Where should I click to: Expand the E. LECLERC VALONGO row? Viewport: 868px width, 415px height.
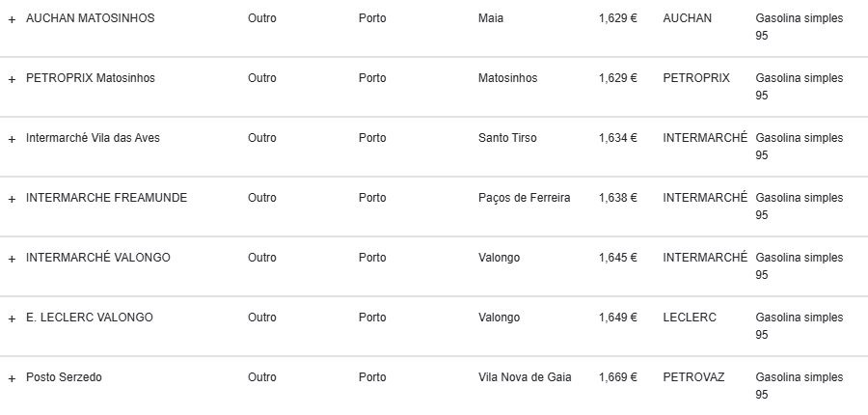(12, 318)
